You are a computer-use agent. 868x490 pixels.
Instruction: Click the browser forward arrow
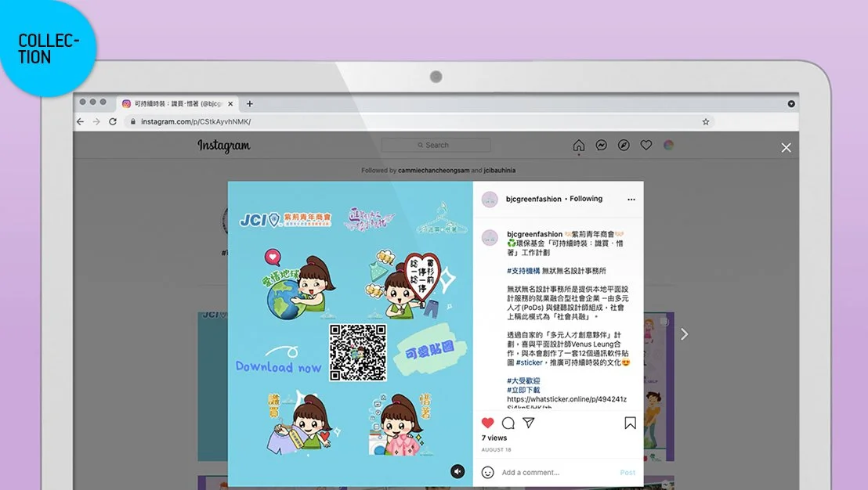tap(96, 121)
